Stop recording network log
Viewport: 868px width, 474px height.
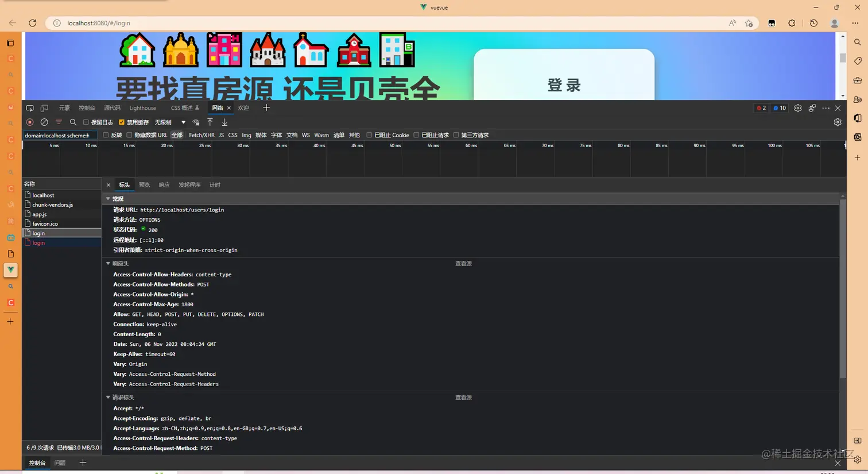(x=30, y=122)
